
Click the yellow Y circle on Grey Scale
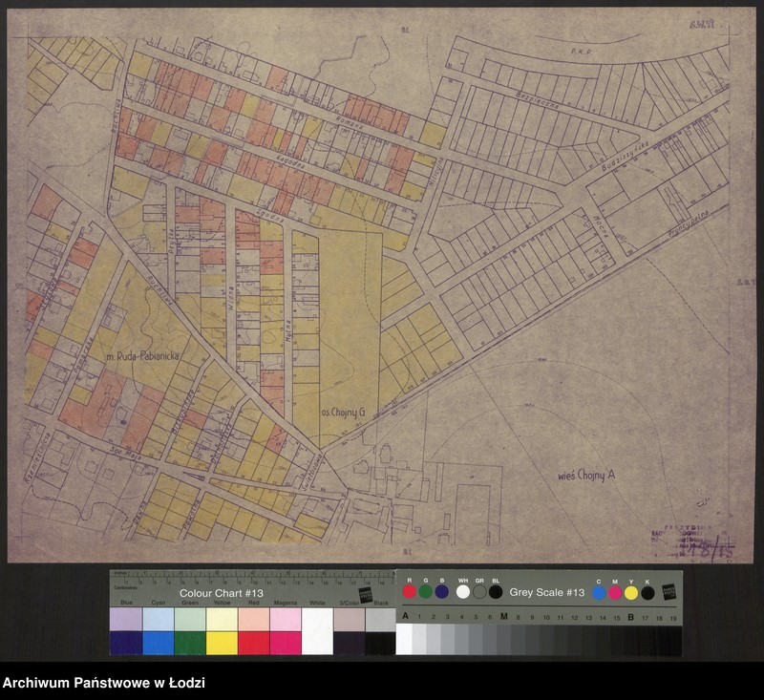631,593
